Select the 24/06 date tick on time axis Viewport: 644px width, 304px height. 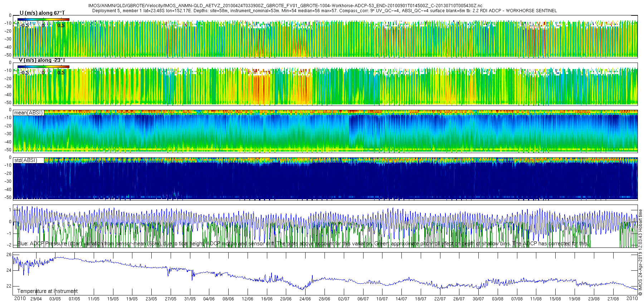305,299
